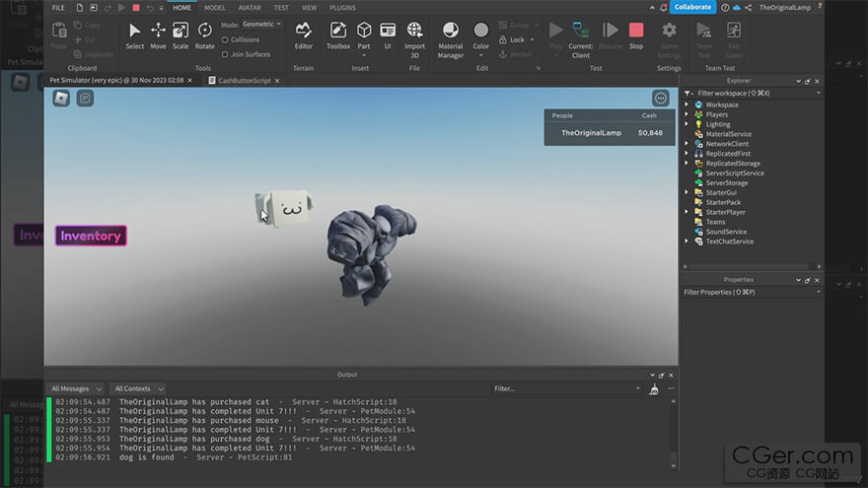The image size is (868, 488).
Task: Open the All Messages dropdown
Action: tap(76, 389)
